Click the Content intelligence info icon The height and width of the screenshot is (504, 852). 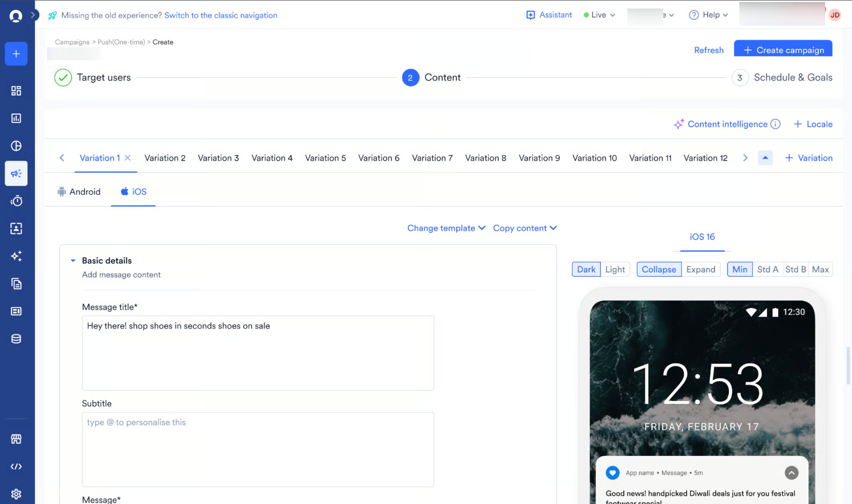775,124
